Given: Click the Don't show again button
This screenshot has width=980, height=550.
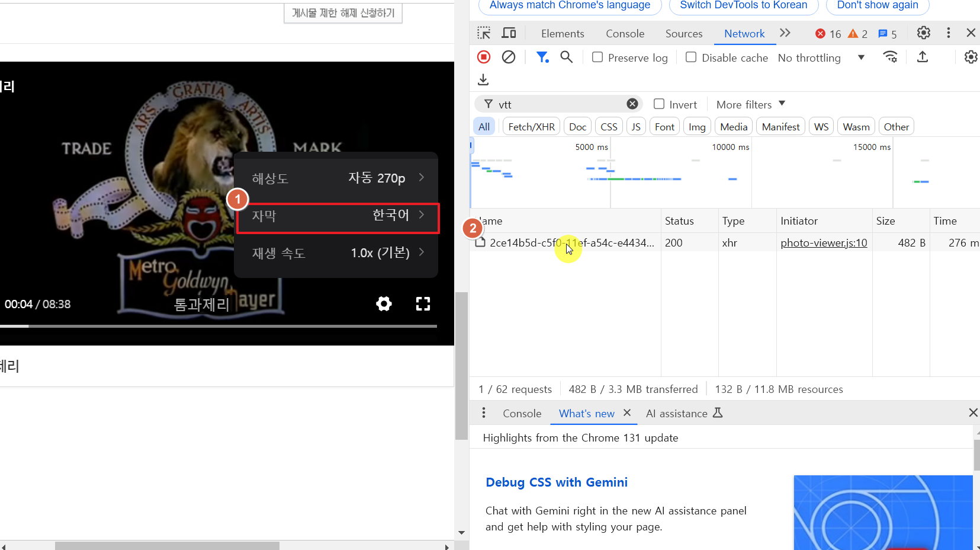Looking at the screenshot, I should [x=878, y=5].
